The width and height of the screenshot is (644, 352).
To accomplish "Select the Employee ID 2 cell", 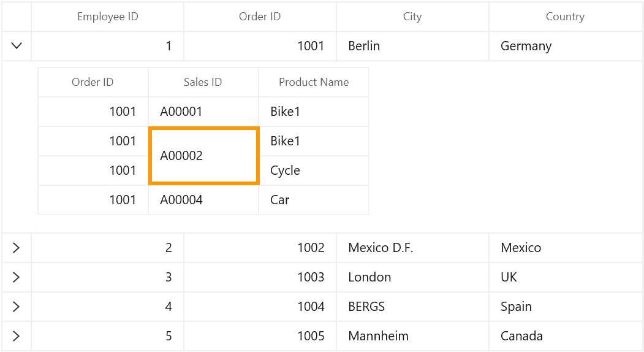I will coord(108,248).
